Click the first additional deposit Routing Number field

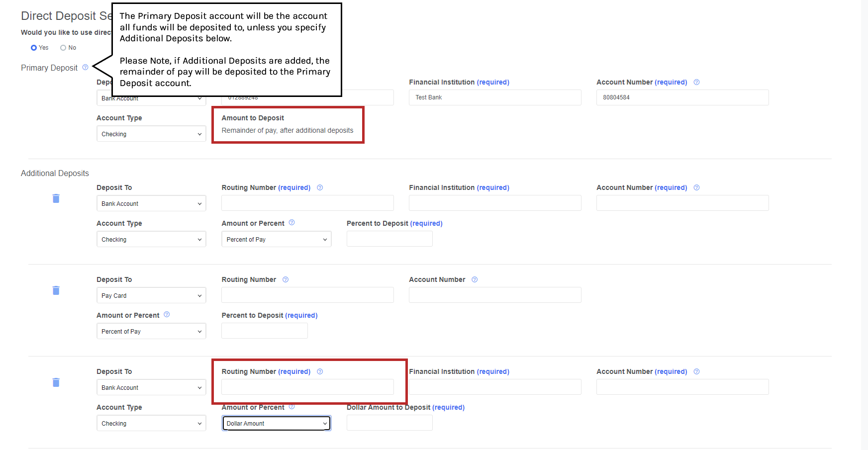307,203
